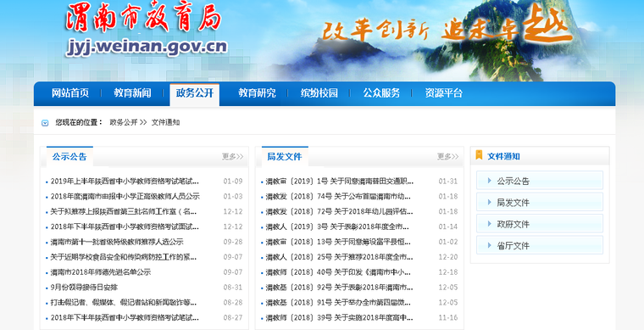644x330 pixels.
Task: Click 更多>> in the 局发文件 panel
Action: (447, 157)
